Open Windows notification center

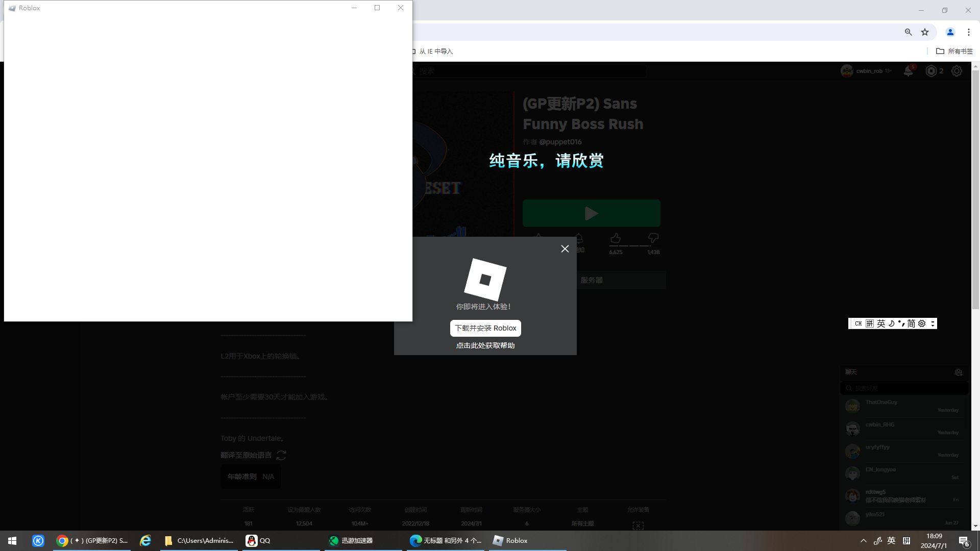pyautogui.click(x=964, y=541)
